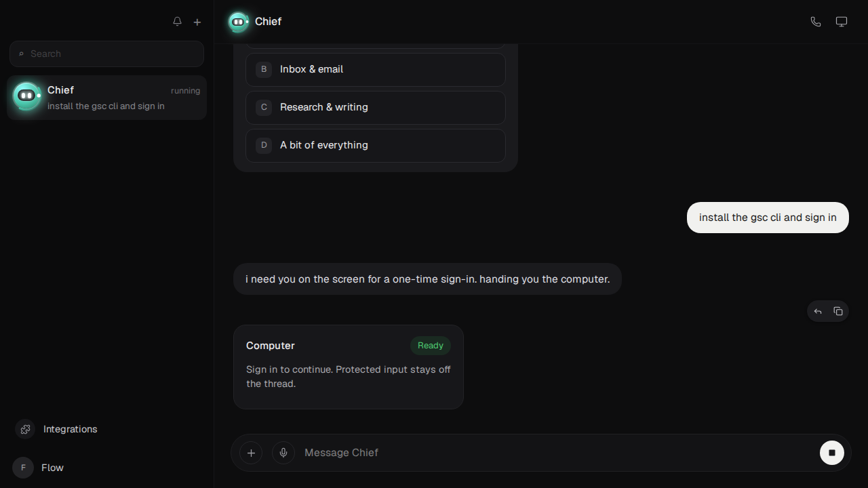Open Integrations from the sidebar
This screenshot has height=488, width=868.
click(57, 429)
